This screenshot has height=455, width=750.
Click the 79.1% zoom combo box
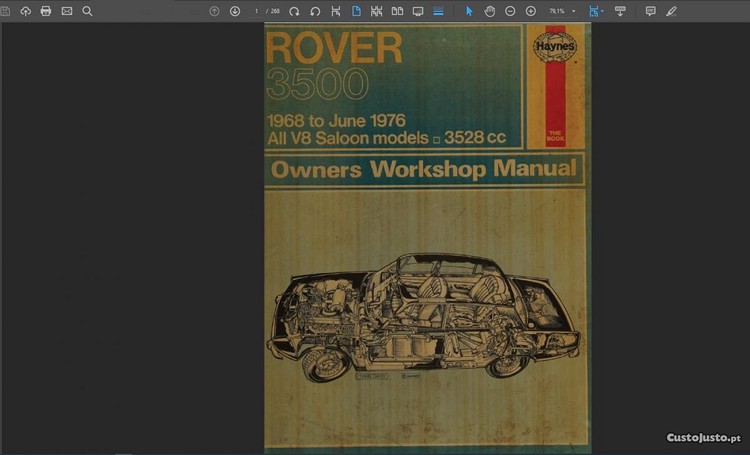click(x=558, y=11)
